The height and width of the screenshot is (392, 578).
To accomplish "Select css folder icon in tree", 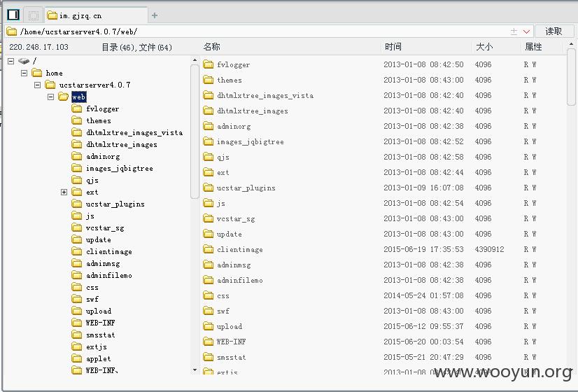I will (x=77, y=287).
